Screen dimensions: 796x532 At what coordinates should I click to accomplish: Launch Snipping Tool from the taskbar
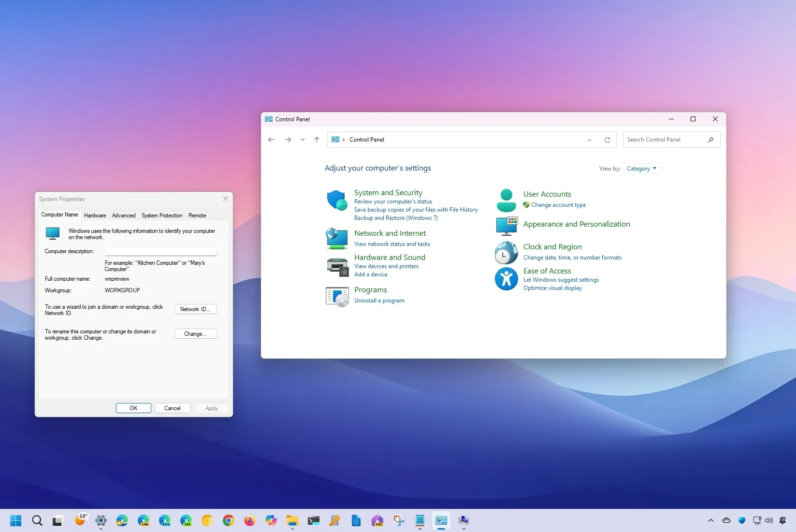[399, 520]
